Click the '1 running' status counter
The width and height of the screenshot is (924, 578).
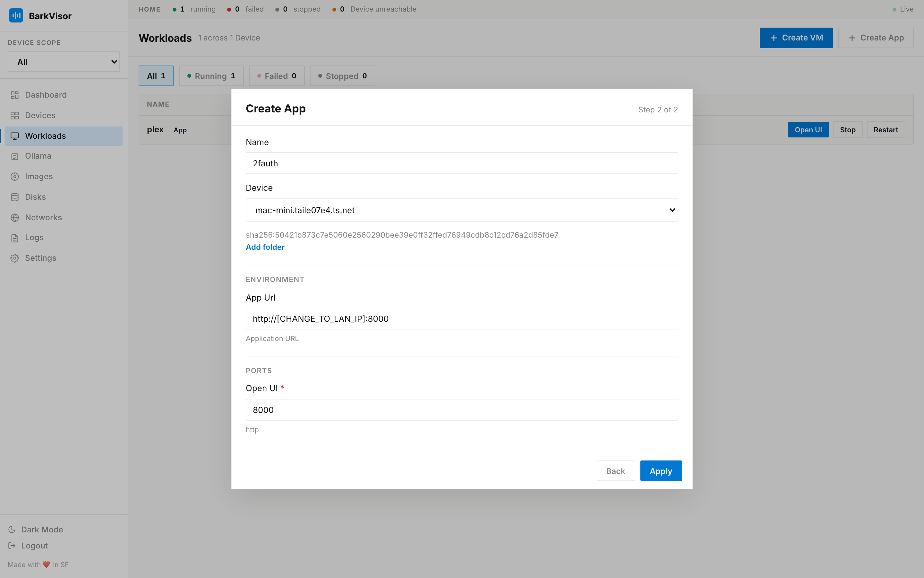[194, 9]
